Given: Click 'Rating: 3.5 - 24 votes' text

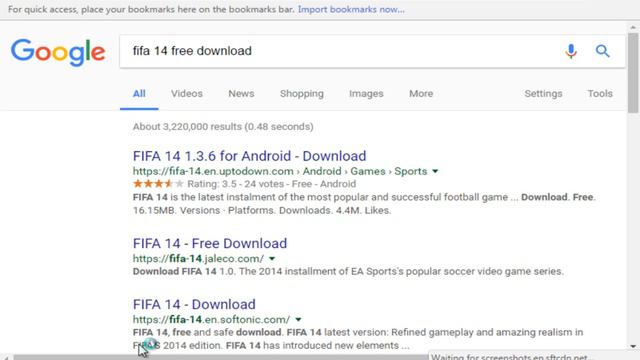Looking at the screenshot, I should (x=237, y=184).
